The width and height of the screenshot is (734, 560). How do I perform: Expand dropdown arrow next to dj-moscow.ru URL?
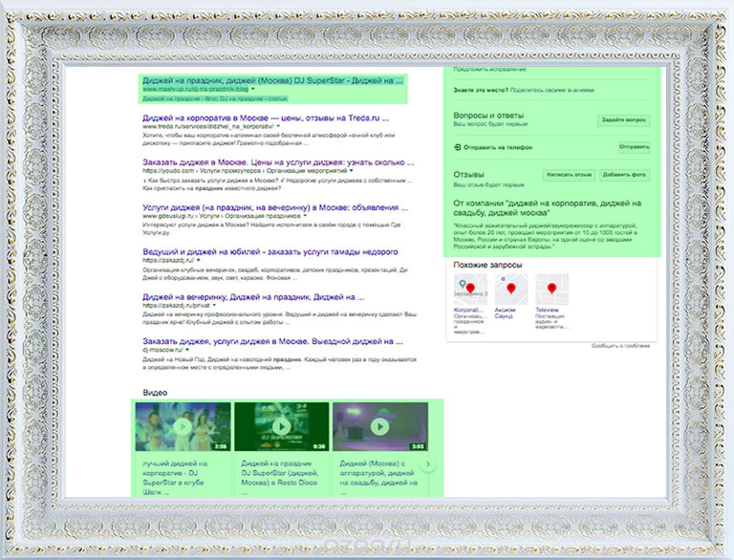[x=185, y=350]
